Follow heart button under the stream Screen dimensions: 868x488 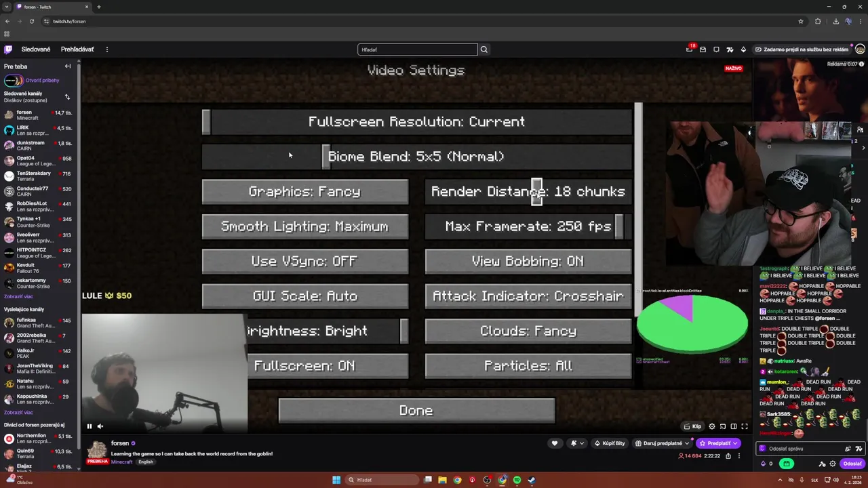pos(555,443)
